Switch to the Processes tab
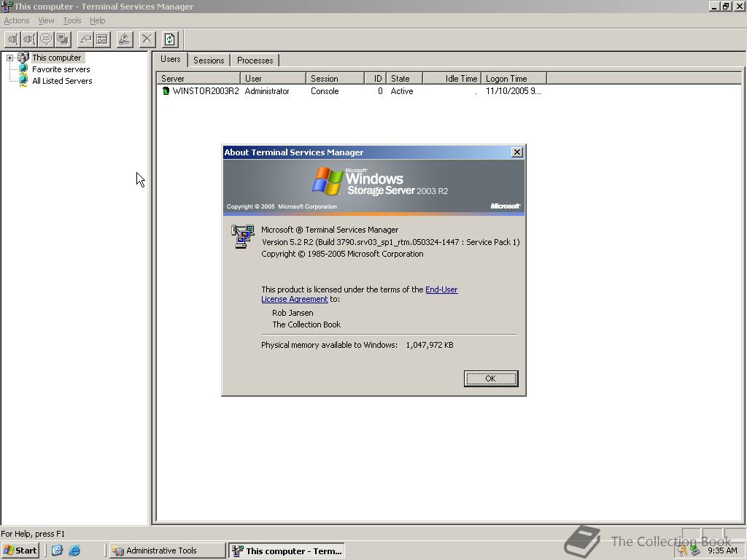 pos(255,61)
